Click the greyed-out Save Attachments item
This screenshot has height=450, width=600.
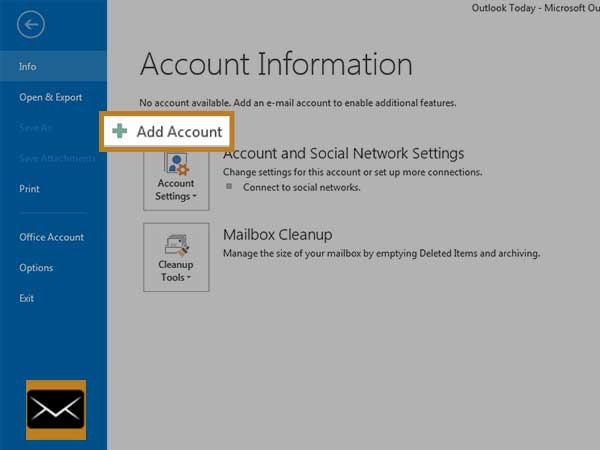[x=57, y=158]
